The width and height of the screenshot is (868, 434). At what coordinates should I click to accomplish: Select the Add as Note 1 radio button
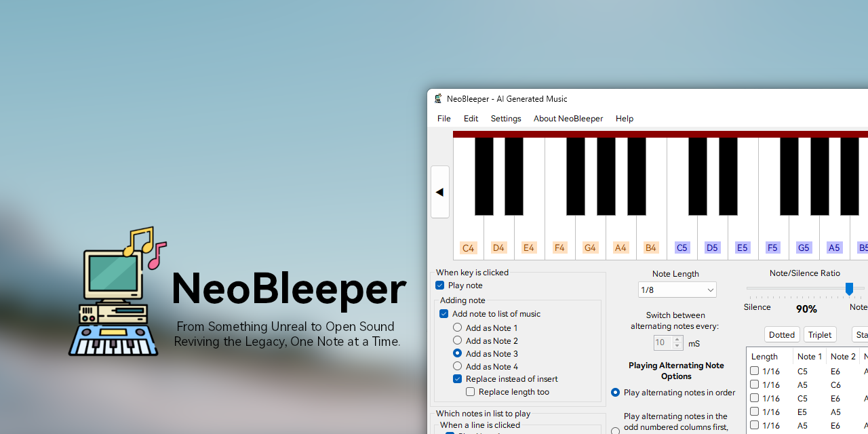(x=458, y=328)
